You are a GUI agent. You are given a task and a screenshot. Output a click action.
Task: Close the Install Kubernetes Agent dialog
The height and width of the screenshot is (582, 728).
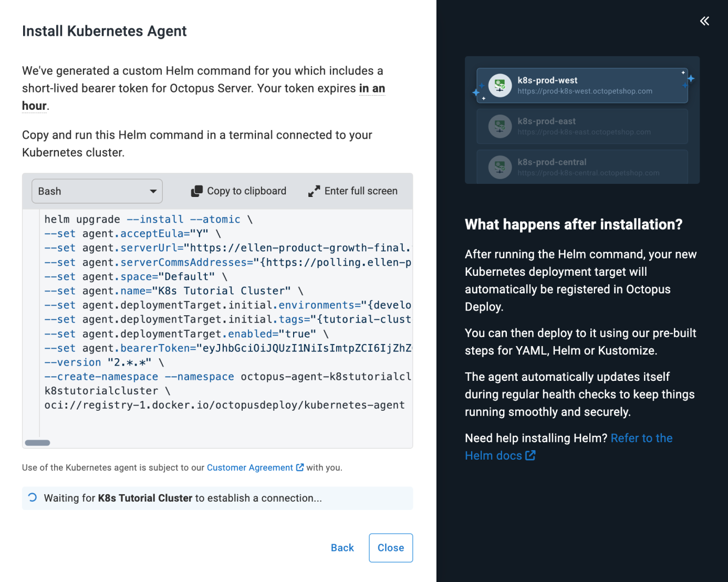pyautogui.click(x=391, y=548)
